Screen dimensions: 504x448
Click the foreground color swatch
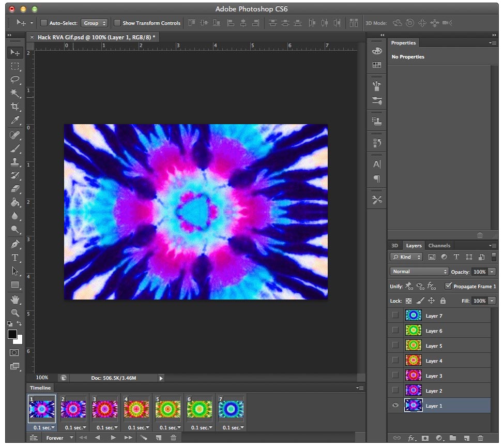click(x=12, y=335)
